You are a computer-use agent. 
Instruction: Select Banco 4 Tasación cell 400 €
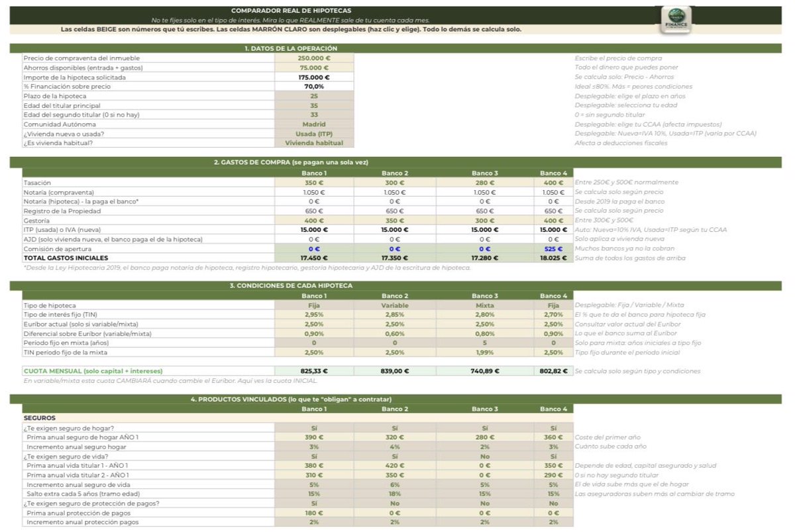tap(553, 182)
